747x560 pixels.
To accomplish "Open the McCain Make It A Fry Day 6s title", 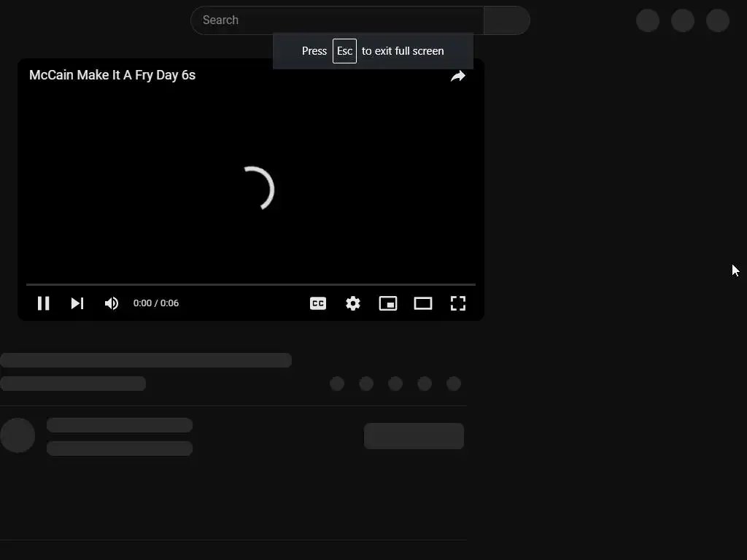I will pyautogui.click(x=112, y=75).
